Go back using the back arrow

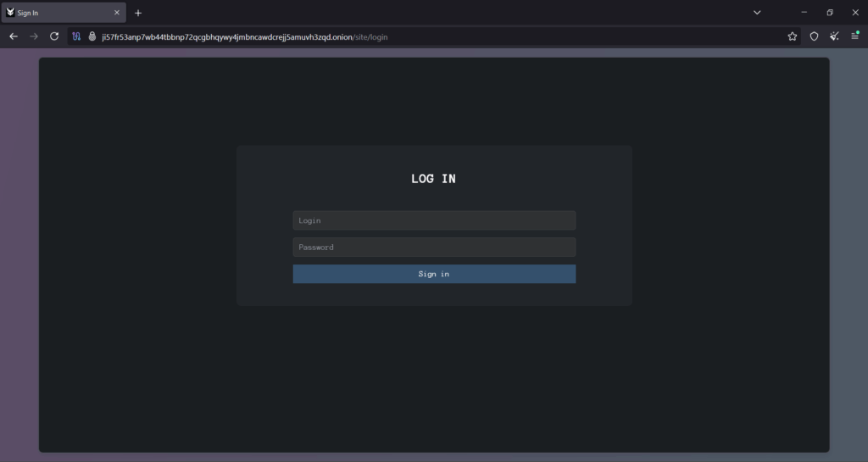tap(14, 36)
